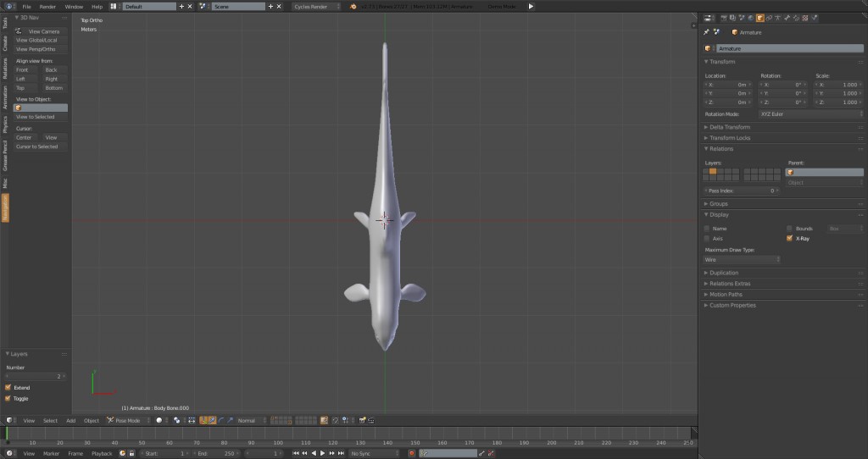
Task: Enable the Axis display checkbox
Action: [706, 238]
